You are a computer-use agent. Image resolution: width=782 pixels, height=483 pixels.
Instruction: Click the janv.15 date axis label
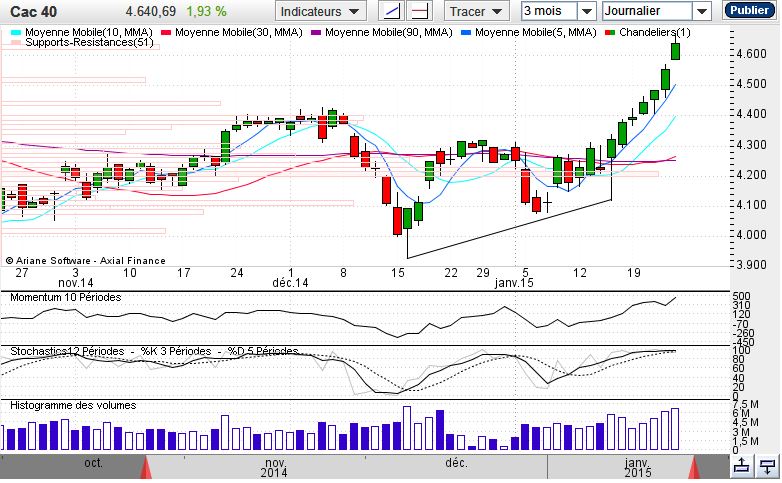514,283
